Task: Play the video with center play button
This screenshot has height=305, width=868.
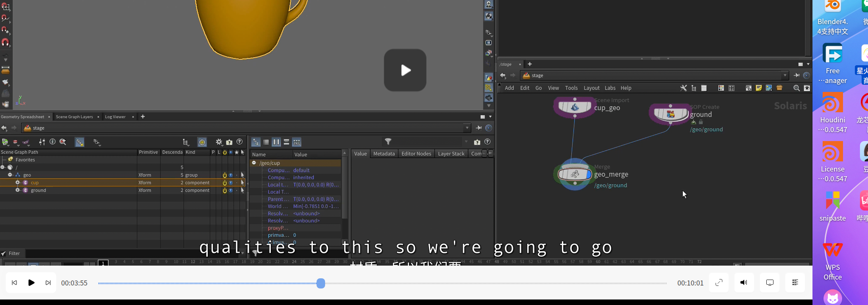Action: pyautogui.click(x=405, y=70)
